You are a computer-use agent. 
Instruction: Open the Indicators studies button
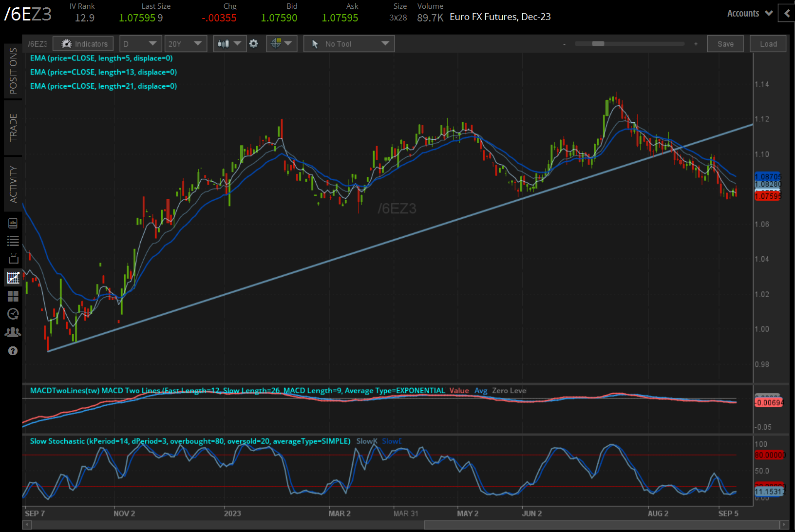tap(83, 44)
